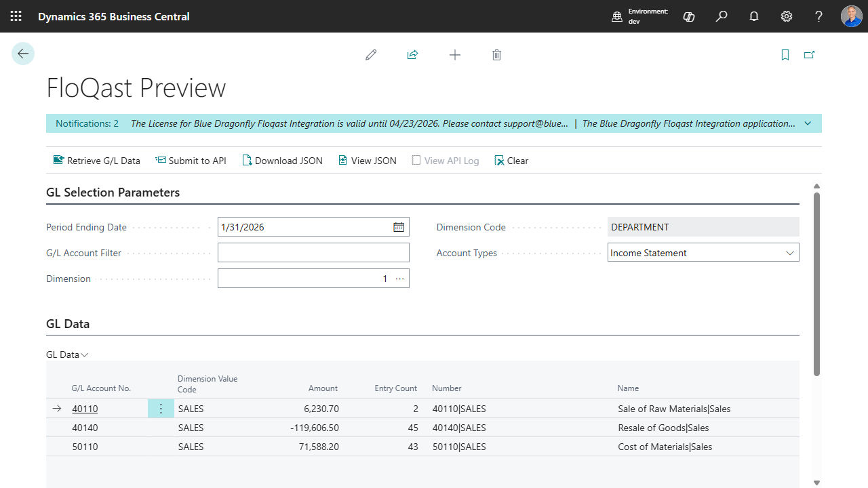This screenshot has width=868, height=488.
Task: Click the name Cost of Materials|Sales
Action: 665,447
